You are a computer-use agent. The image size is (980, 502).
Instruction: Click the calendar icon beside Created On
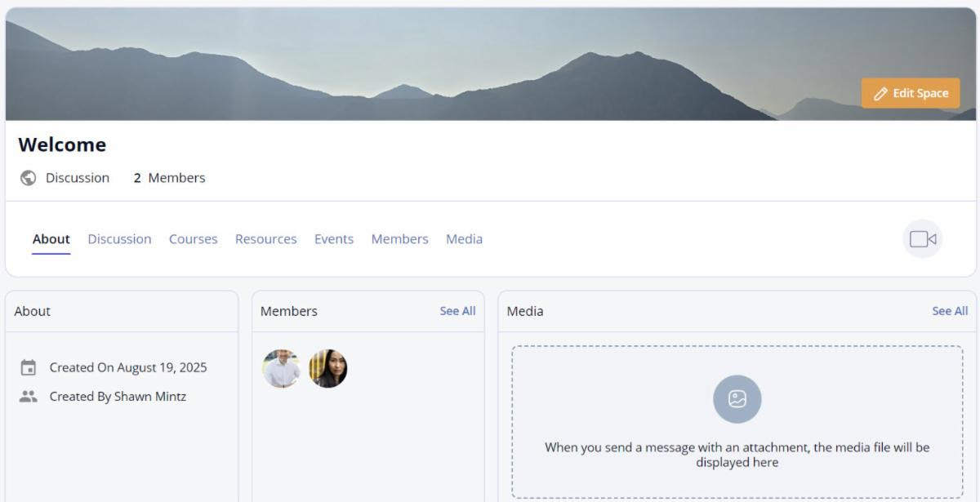click(29, 368)
